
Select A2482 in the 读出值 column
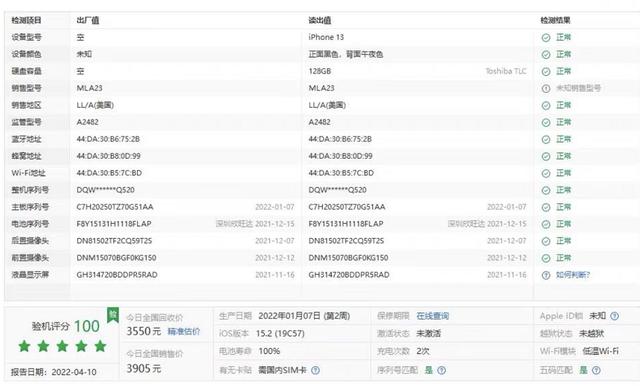click(319, 122)
